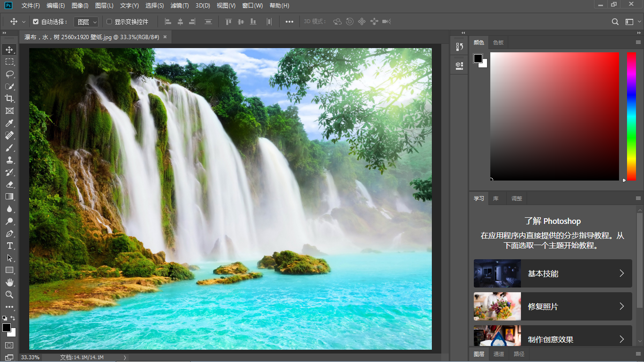Select the Clone Stamp tool

(x=9, y=160)
